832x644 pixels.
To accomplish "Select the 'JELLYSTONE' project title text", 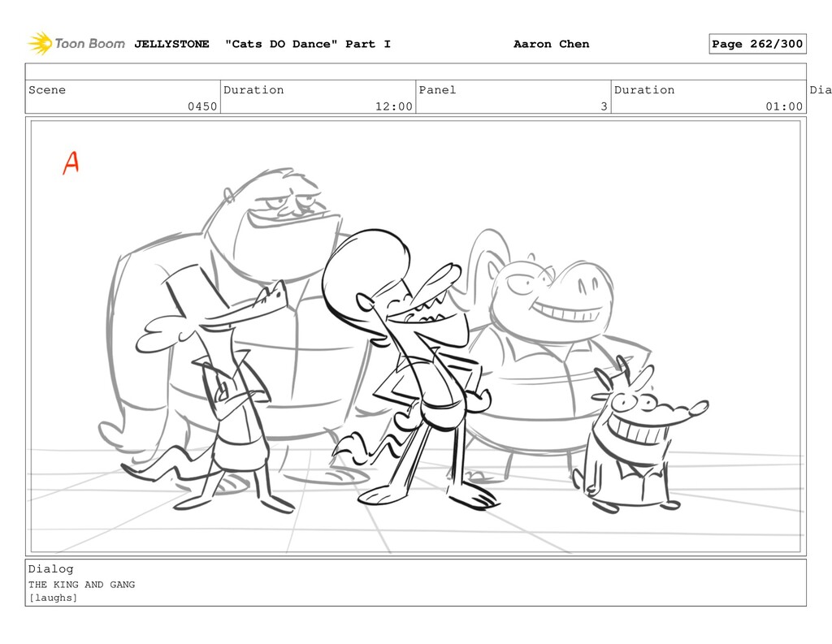I will (171, 44).
